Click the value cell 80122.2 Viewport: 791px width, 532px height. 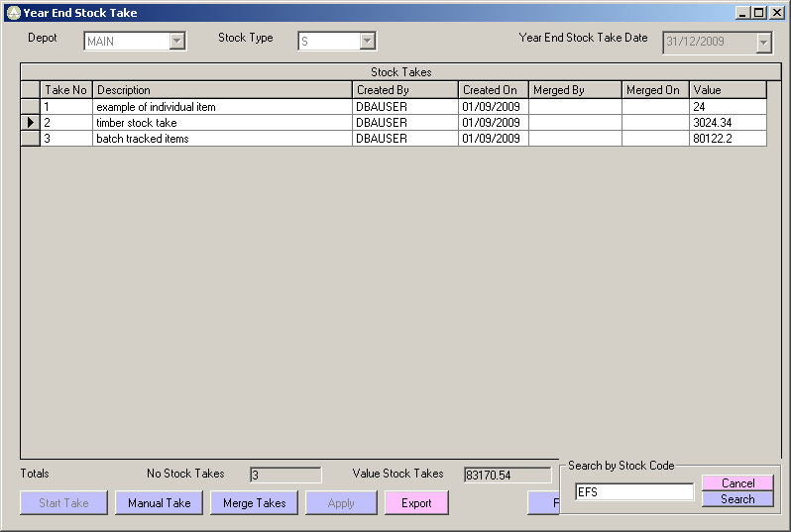[728, 138]
